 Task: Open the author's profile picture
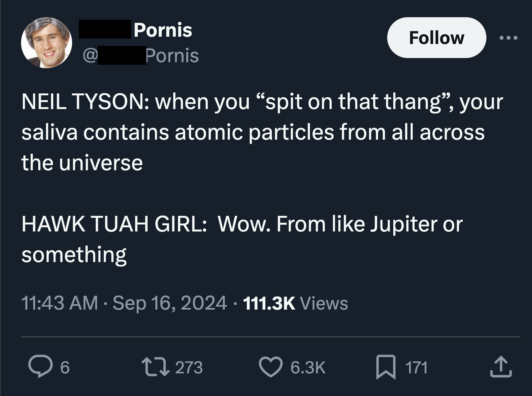(47, 43)
